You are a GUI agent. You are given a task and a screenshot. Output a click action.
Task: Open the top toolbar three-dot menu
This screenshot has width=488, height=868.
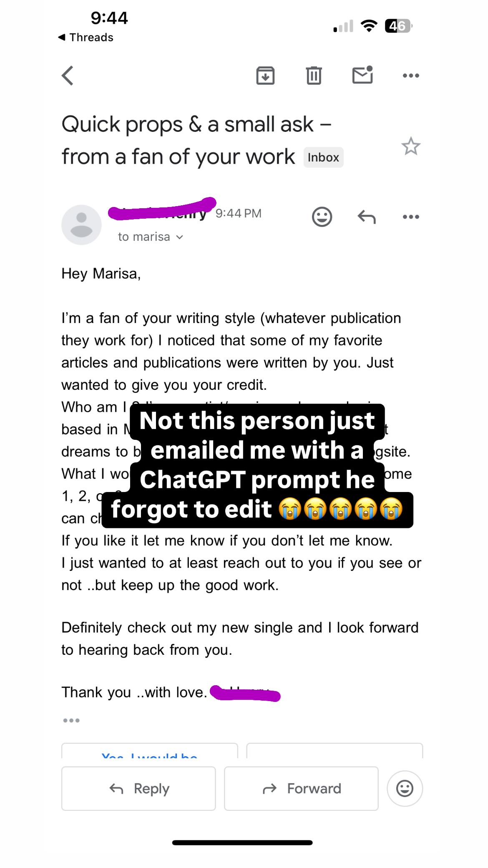(x=411, y=76)
